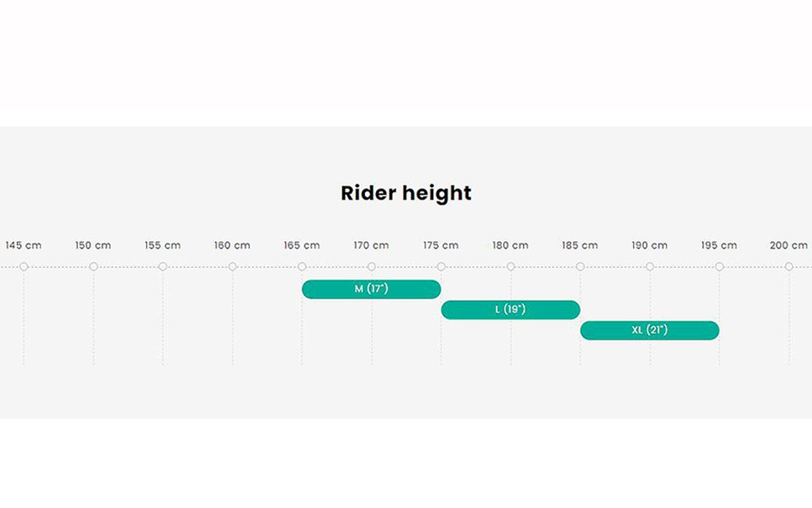The width and height of the screenshot is (812, 508).
Task: Click the Rider height heading
Action: (x=406, y=193)
